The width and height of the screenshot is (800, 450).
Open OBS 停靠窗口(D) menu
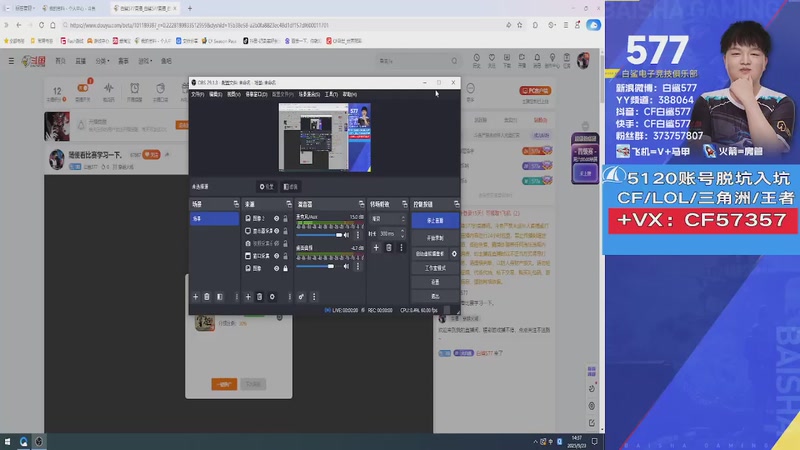pyautogui.click(x=256, y=94)
